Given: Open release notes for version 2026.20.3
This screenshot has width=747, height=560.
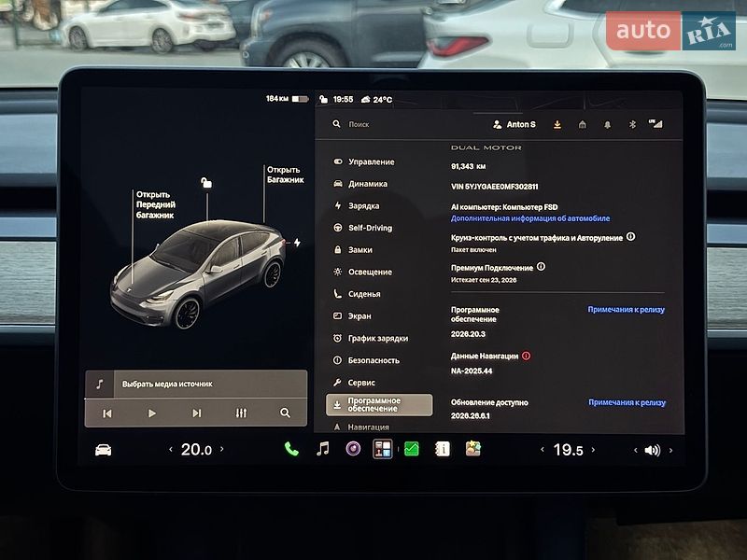Looking at the screenshot, I should pyautogui.click(x=626, y=310).
